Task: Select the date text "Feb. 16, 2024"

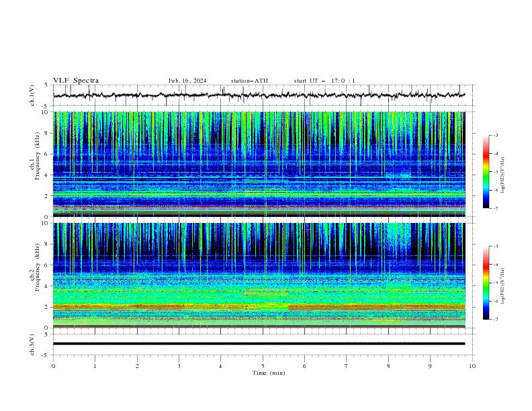Action: 187,81
